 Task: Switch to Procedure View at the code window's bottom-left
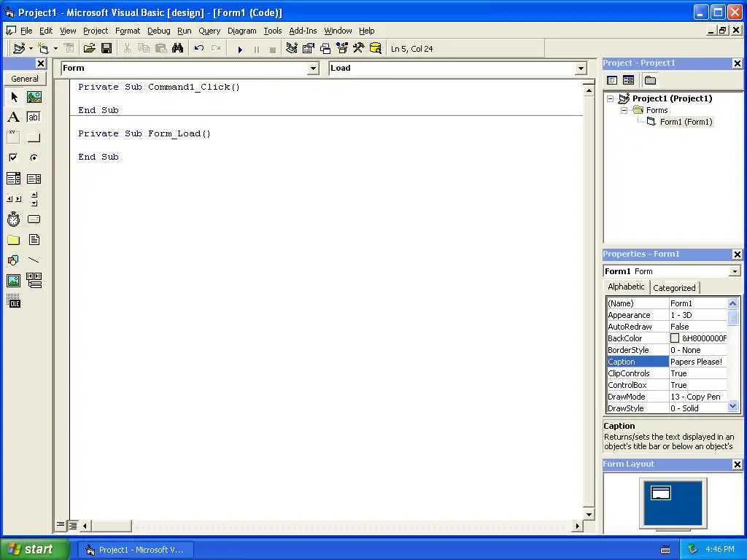pyautogui.click(x=61, y=525)
